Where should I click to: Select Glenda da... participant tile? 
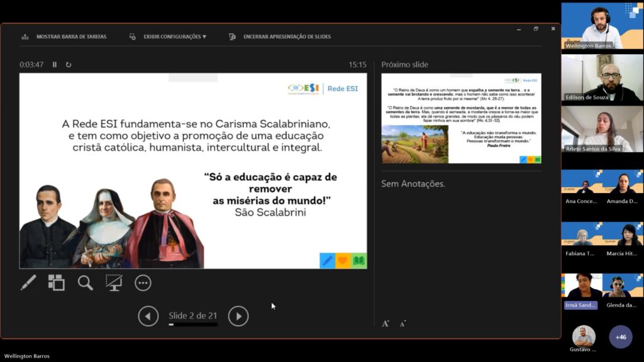(623, 291)
